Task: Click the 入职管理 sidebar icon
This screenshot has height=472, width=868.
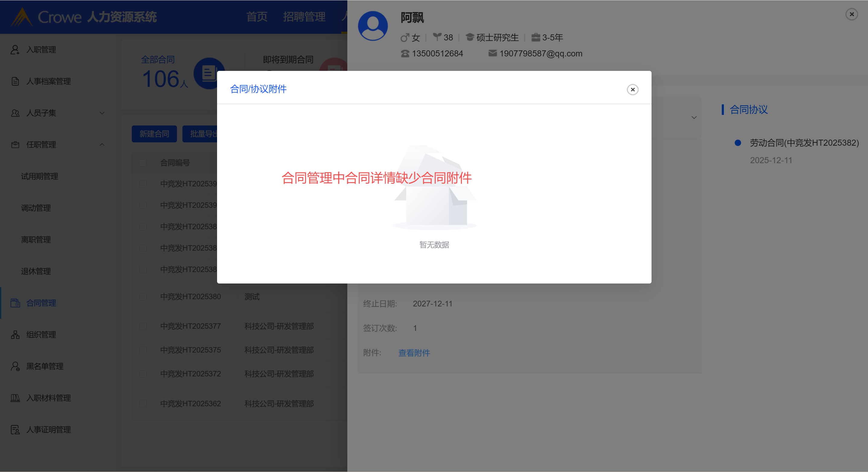Action: click(15, 49)
